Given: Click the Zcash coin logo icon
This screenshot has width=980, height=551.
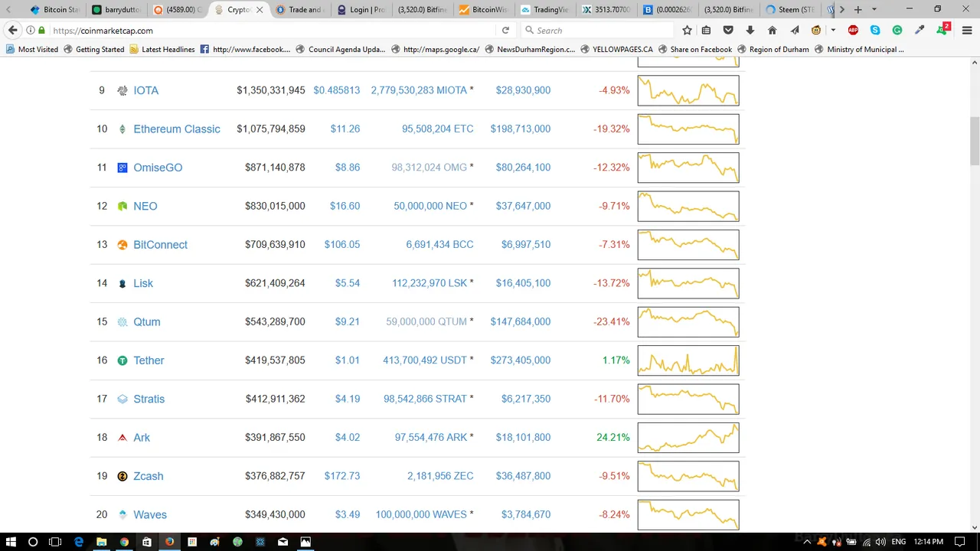Looking at the screenshot, I should (122, 476).
